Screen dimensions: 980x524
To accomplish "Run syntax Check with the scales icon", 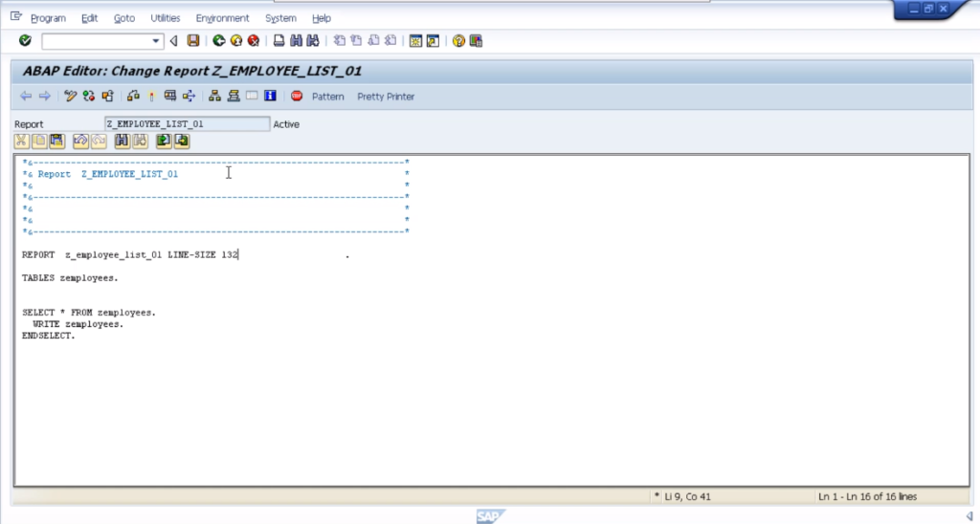I will pyautogui.click(x=133, y=97).
